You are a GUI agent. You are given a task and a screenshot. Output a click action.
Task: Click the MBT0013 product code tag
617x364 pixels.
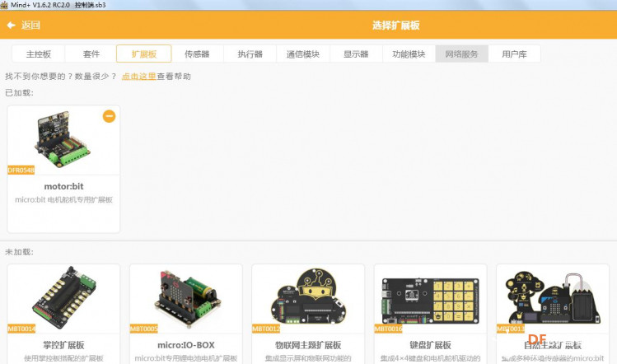pyautogui.click(x=511, y=329)
